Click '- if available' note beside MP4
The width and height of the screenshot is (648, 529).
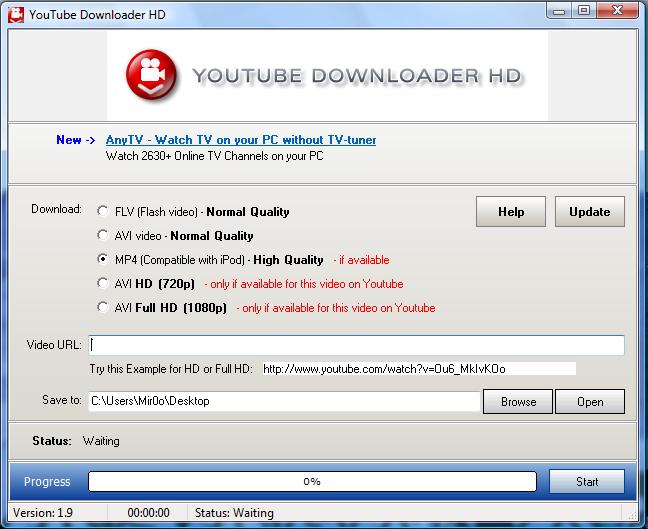pyautogui.click(x=362, y=260)
